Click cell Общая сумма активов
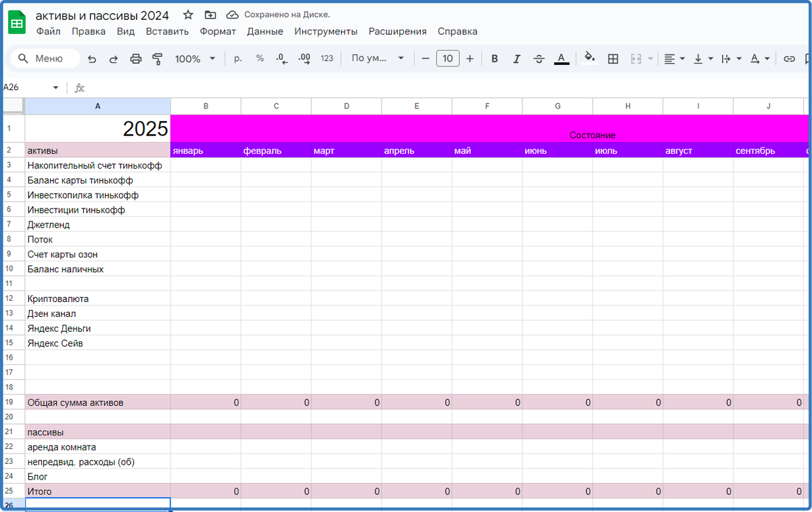The image size is (812, 512). [x=97, y=402]
